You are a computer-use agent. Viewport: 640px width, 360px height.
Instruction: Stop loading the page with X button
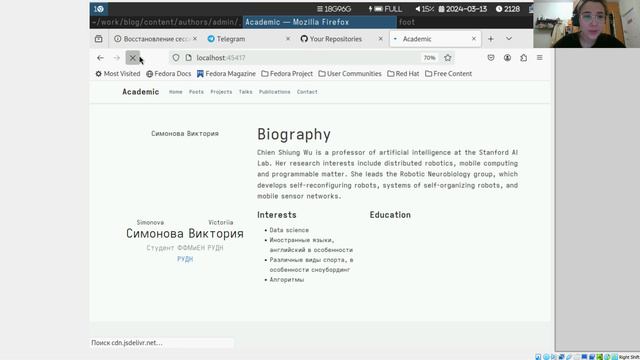[x=133, y=58]
